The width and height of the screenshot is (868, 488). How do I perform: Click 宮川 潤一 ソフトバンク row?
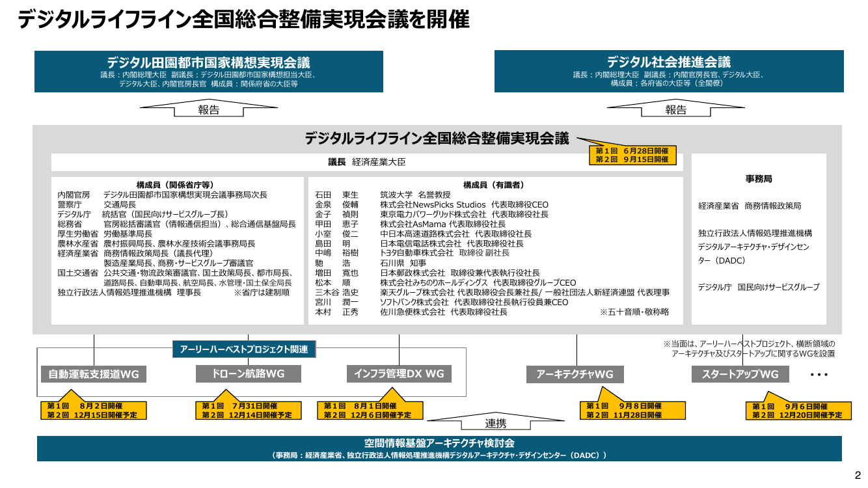pos(442,303)
